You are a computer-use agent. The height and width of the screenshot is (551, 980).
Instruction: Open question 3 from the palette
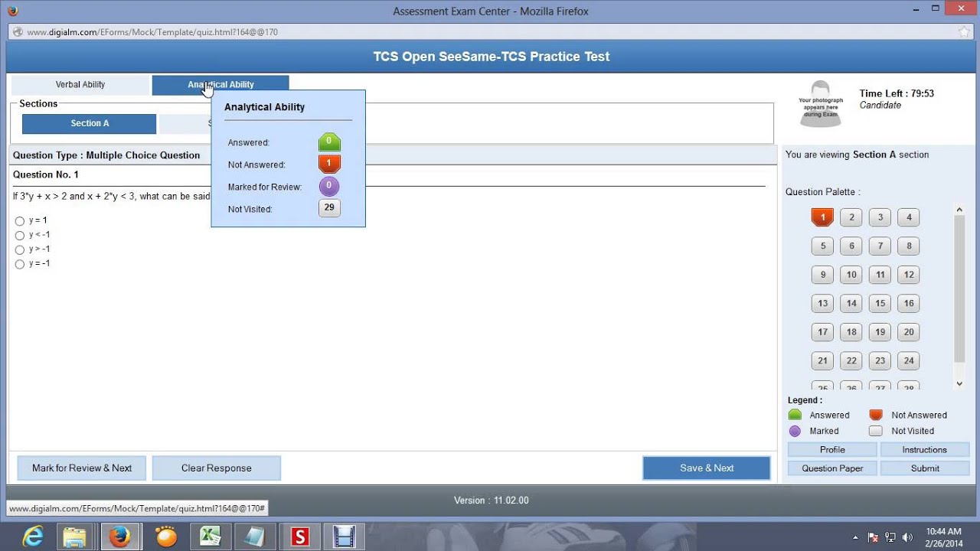pos(880,217)
